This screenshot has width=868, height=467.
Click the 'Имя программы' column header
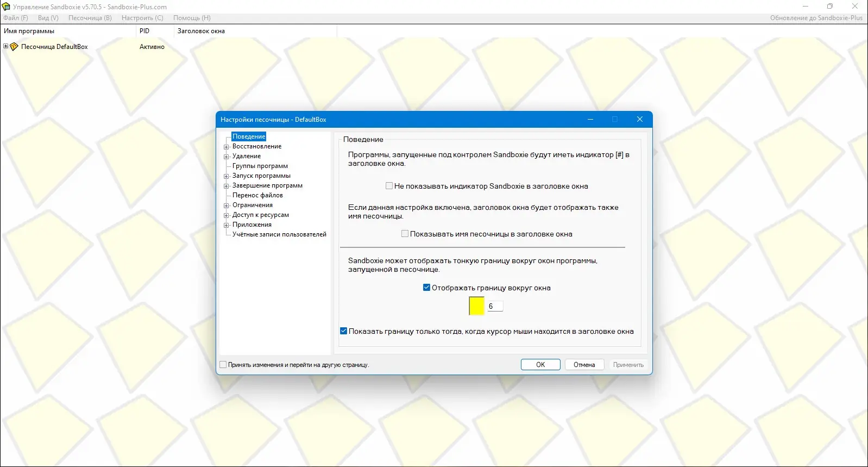pyautogui.click(x=68, y=31)
